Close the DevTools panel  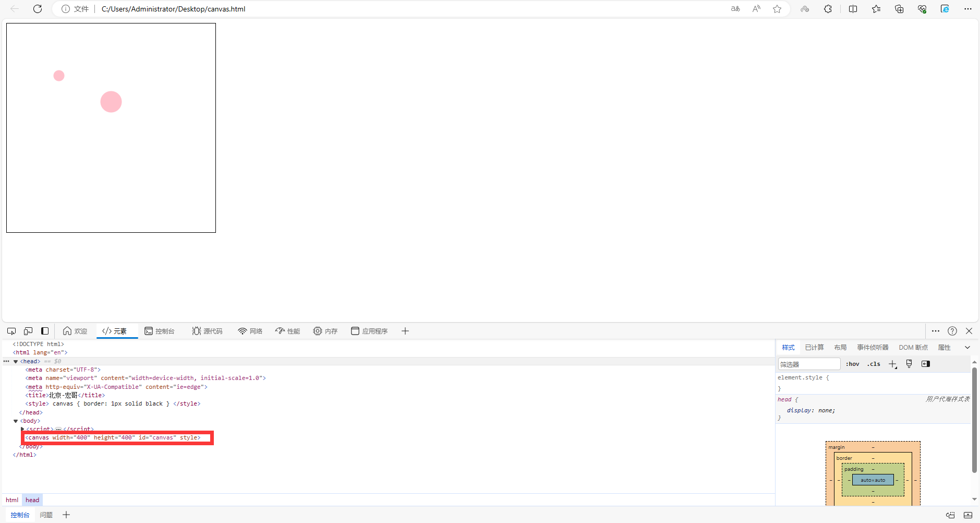969,331
